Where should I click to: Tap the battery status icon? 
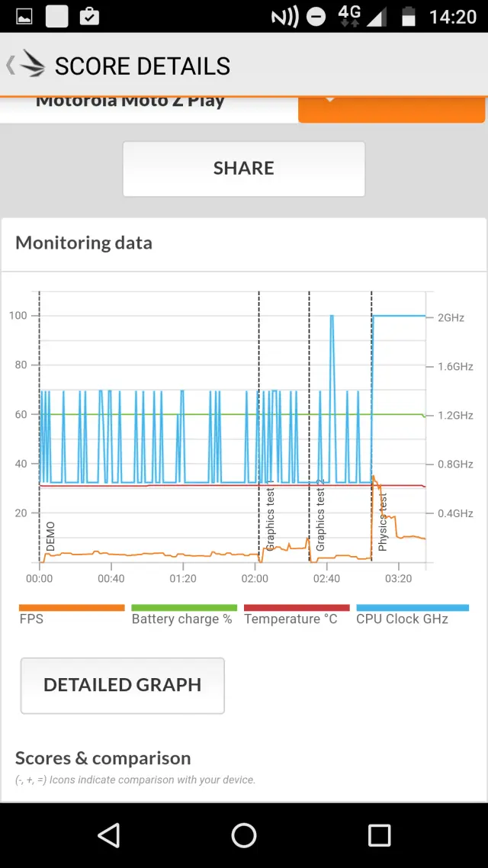click(x=409, y=16)
